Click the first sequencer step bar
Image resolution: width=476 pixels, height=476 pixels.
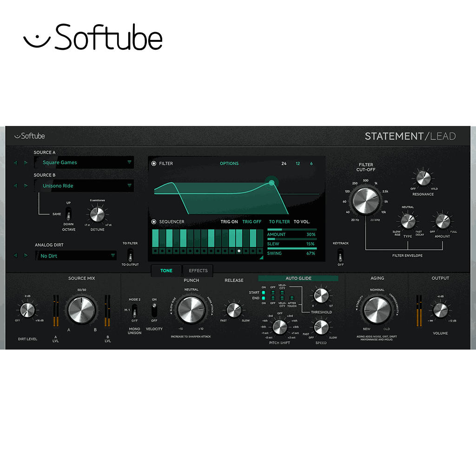tap(155, 238)
